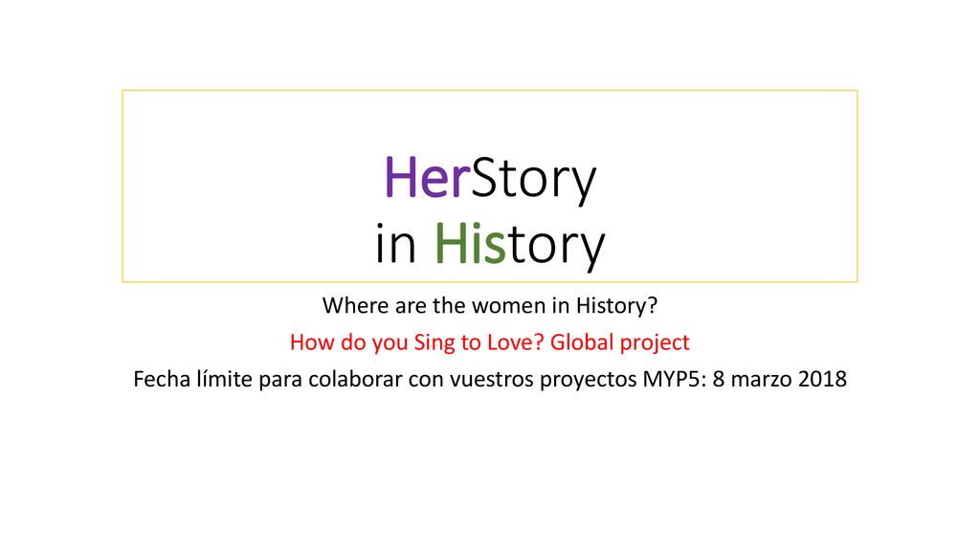Select the 'in History' title line
Viewport: 980px width, 551px height.
490,245
